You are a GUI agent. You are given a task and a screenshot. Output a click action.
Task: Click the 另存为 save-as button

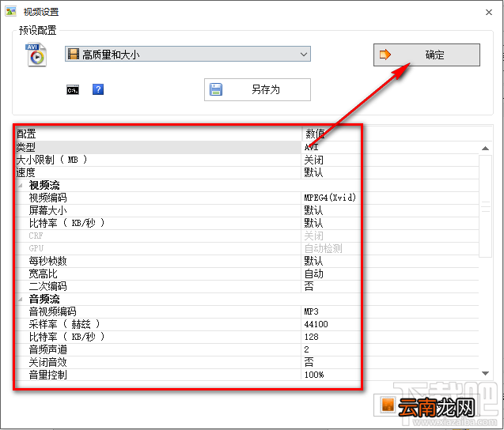[257, 89]
